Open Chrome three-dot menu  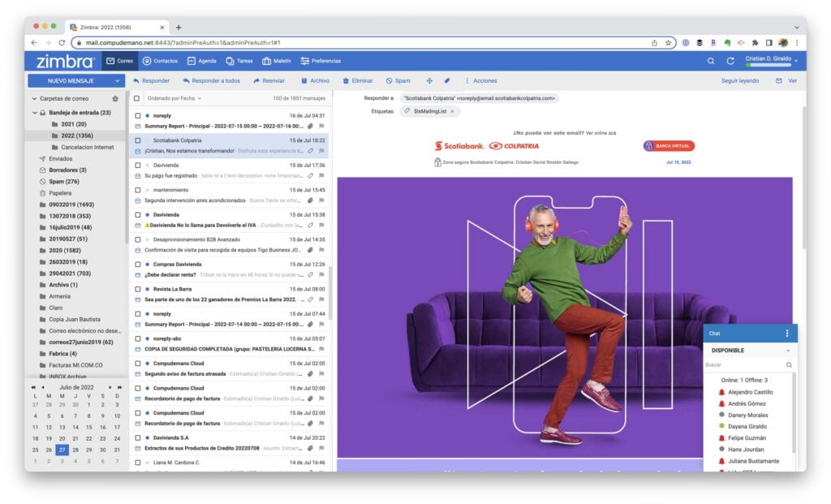797,42
